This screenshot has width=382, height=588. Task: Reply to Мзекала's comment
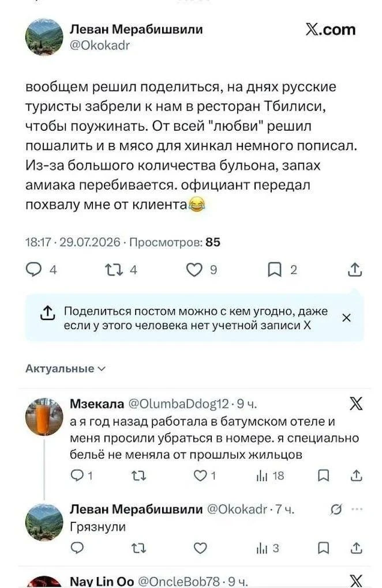coord(77,476)
